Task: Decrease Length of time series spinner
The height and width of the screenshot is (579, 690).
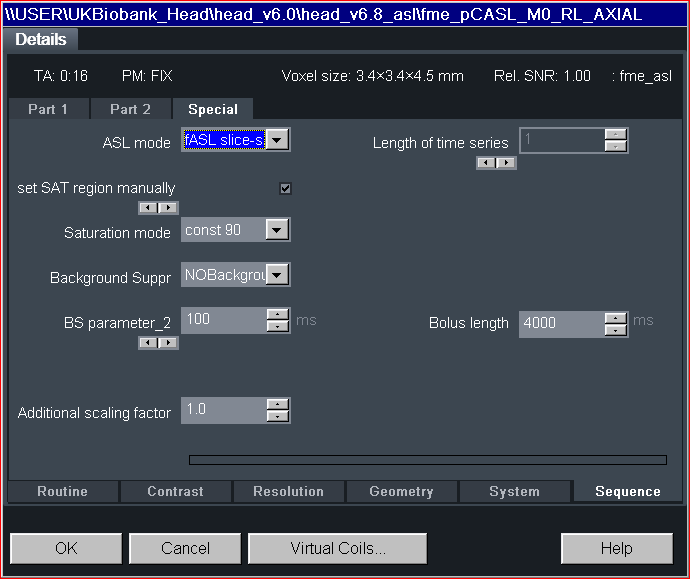Action: tap(616, 147)
